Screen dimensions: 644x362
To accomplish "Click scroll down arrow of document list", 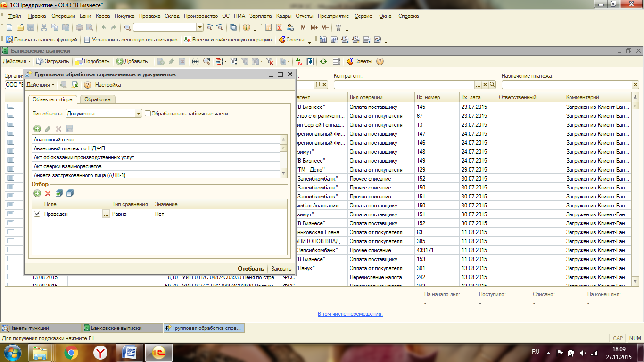I will tap(283, 173).
